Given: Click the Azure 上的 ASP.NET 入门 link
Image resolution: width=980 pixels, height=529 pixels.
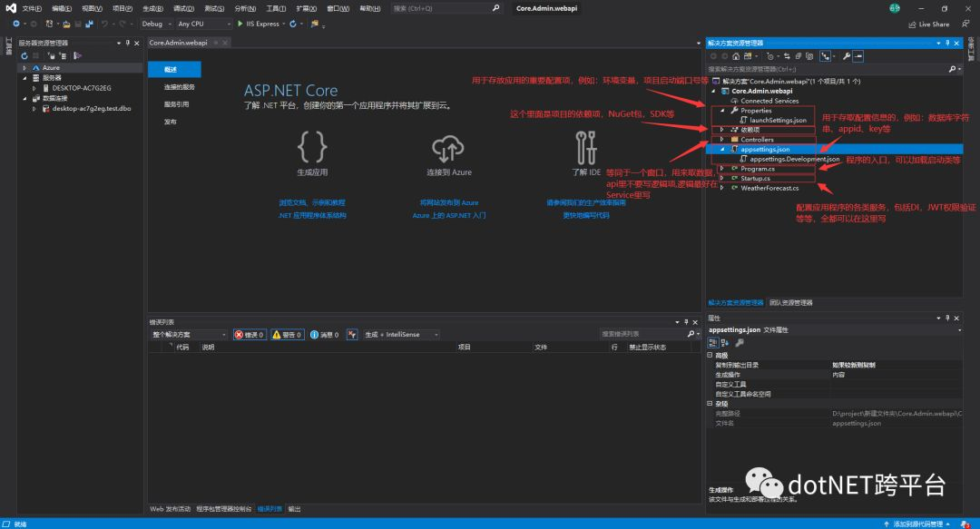Looking at the screenshot, I should (449, 215).
